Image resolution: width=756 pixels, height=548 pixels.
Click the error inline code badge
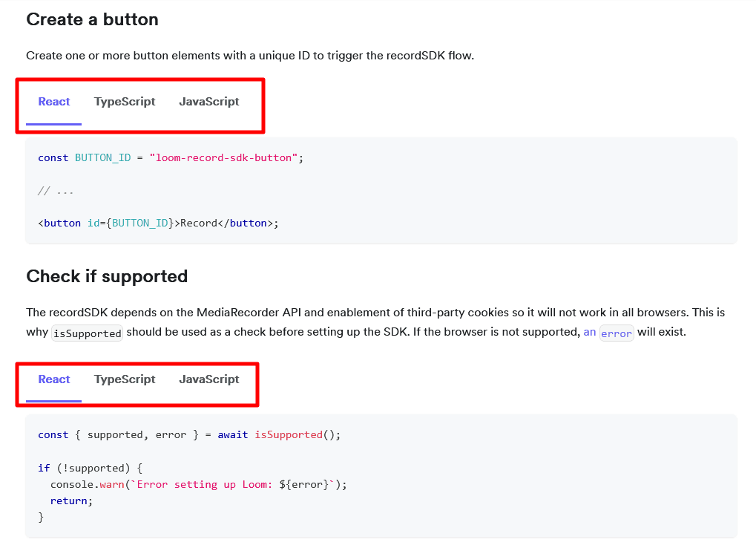pyautogui.click(x=617, y=333)
